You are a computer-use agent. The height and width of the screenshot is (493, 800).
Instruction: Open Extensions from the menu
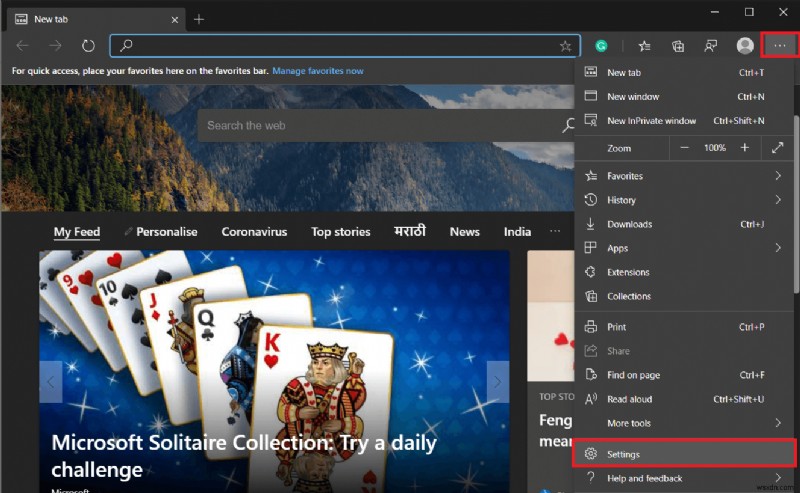[684, 272]
